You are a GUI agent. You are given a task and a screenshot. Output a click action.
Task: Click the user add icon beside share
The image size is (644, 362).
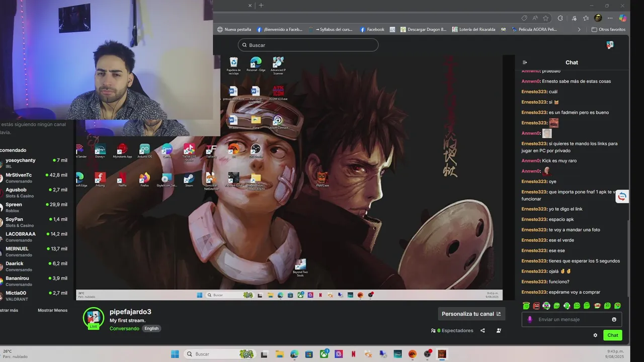(x=499, y=330)
